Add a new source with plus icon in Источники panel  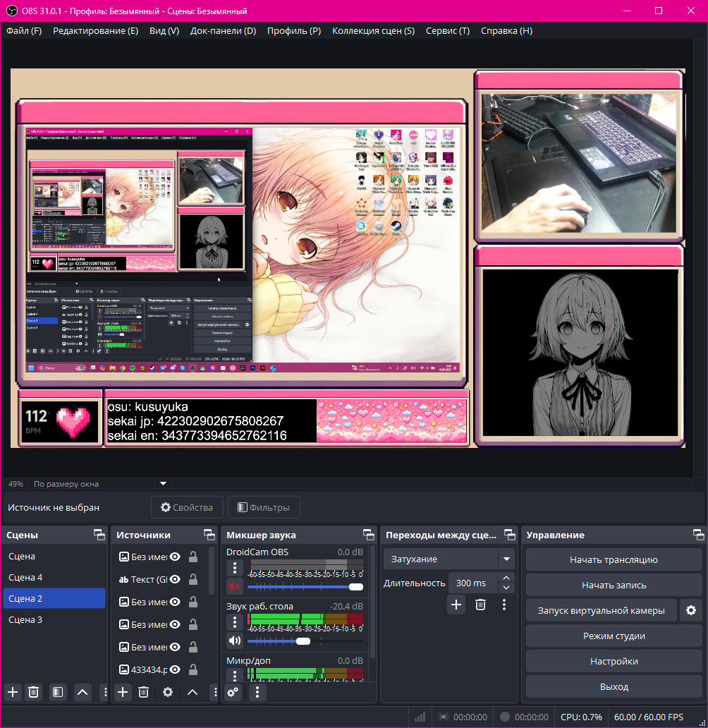123,692
